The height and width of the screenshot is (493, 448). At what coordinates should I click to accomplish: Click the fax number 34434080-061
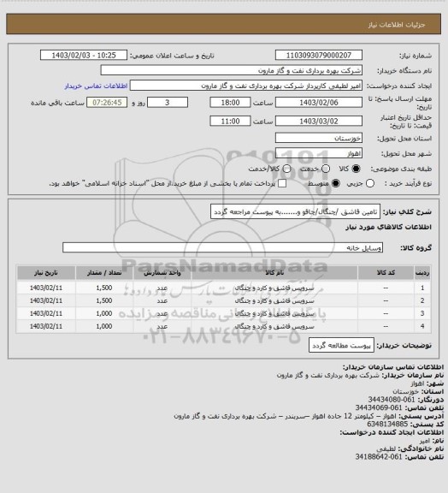point(392,400)
